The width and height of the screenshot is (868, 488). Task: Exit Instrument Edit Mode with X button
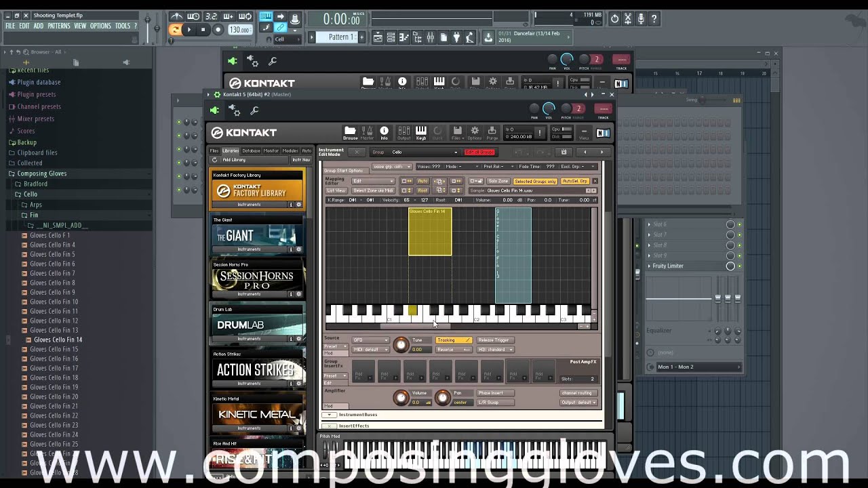point(357,152)
